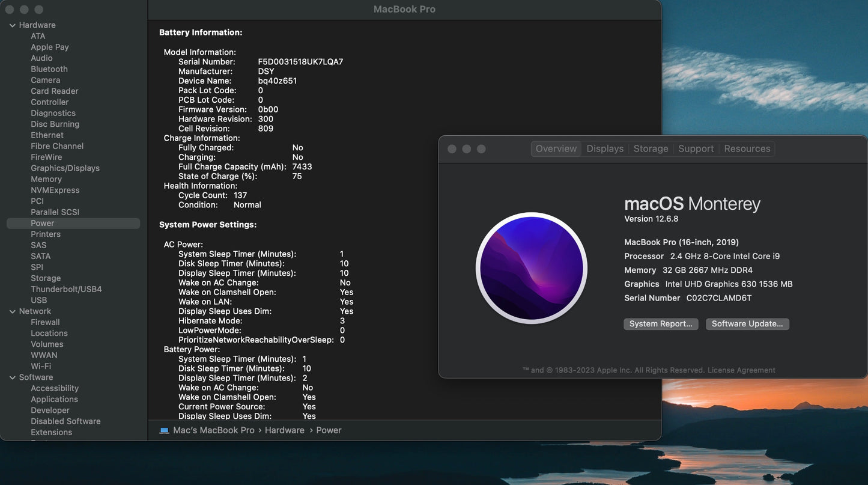Collapse the Network section in sidebar
Viewport: 868px width, 485px height.
[x=12, y=311]
